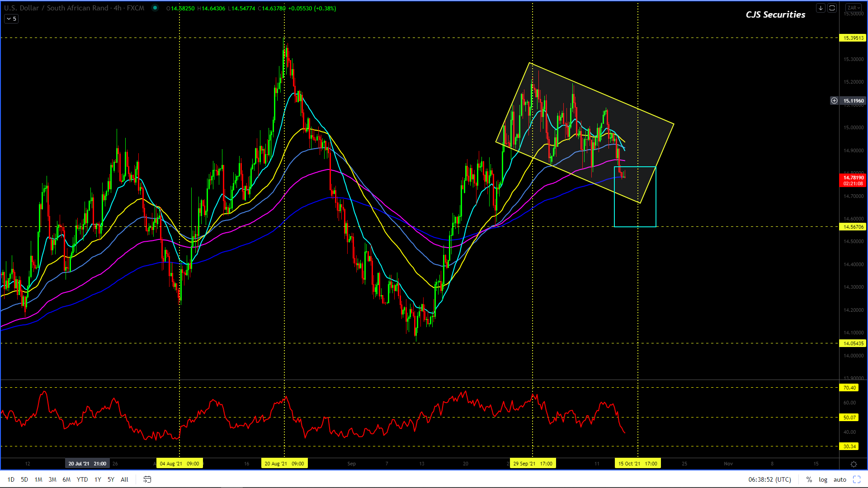Select the 1D time range
Viewport: 868px width, 488px height.
tap(11, 479)
